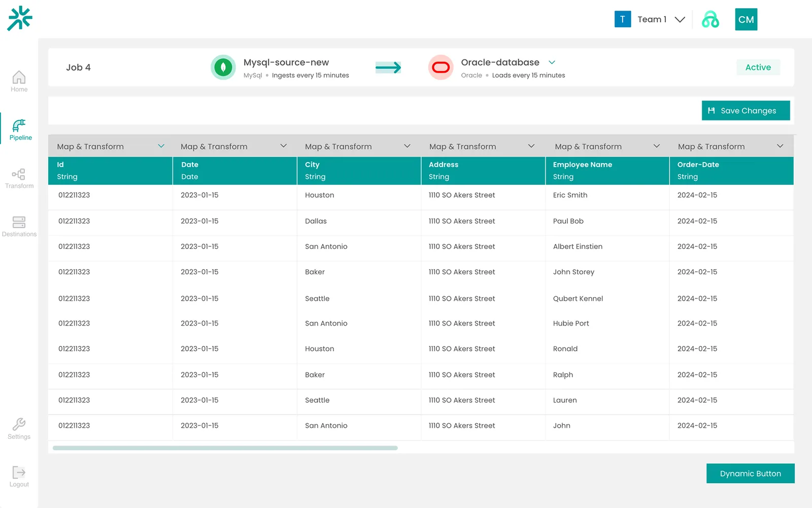
Task: Select the Pipeline sidebar icon
Action: (x=19, y=125)
